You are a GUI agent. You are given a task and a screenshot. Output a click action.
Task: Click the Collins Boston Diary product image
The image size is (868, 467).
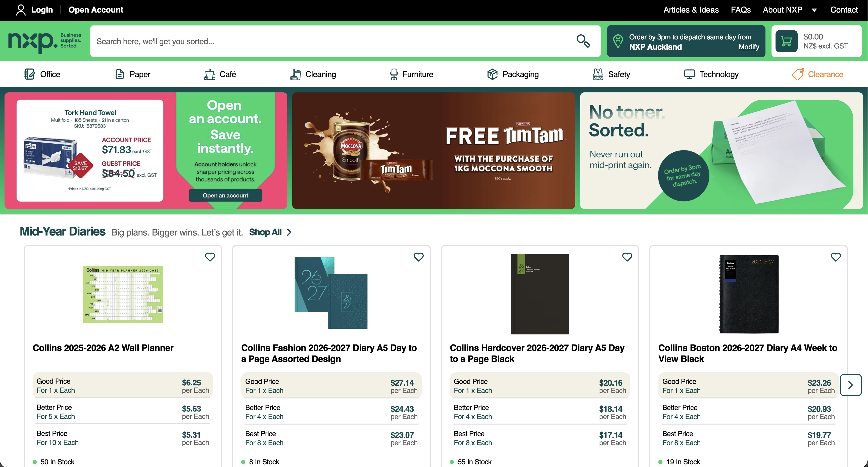click(x=748, y=294)
